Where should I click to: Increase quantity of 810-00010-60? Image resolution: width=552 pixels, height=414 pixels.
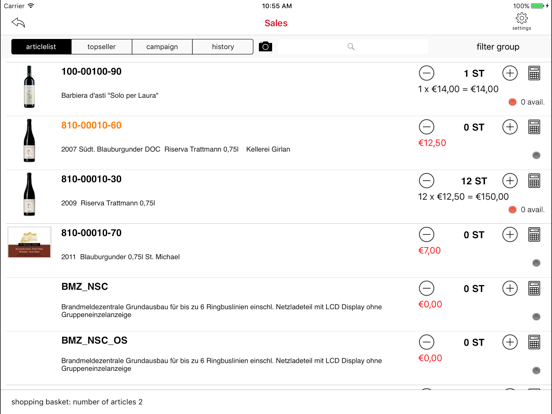(510, 127)
